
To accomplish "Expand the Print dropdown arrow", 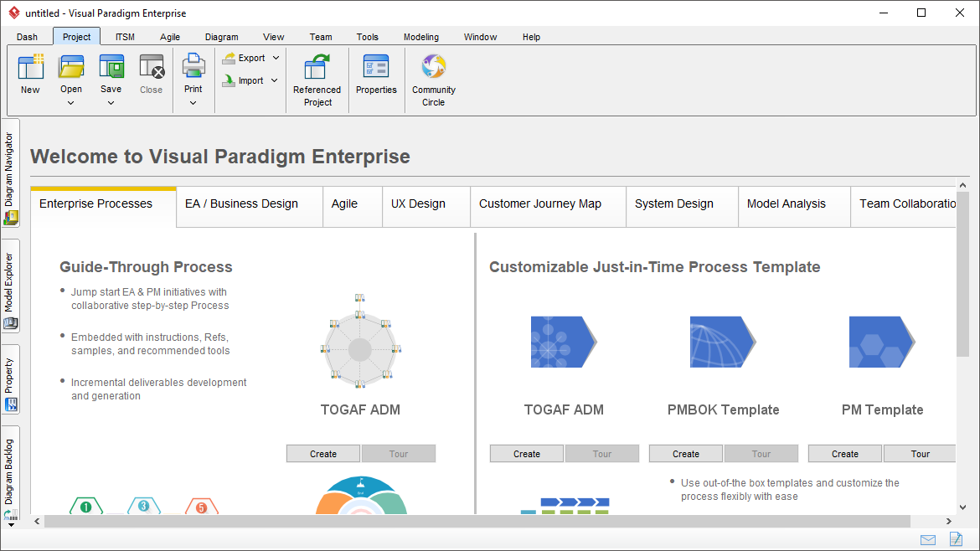I will click(193, 103).
